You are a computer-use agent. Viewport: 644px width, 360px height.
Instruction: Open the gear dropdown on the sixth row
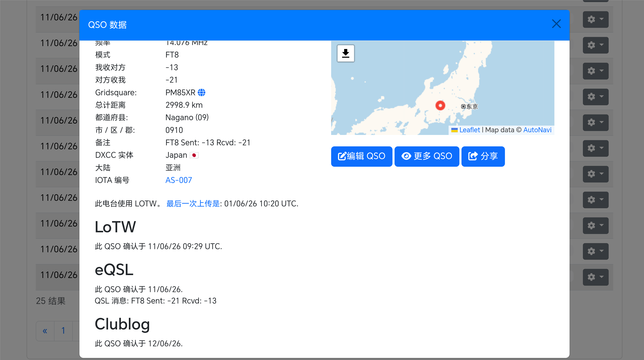[596, 148]
